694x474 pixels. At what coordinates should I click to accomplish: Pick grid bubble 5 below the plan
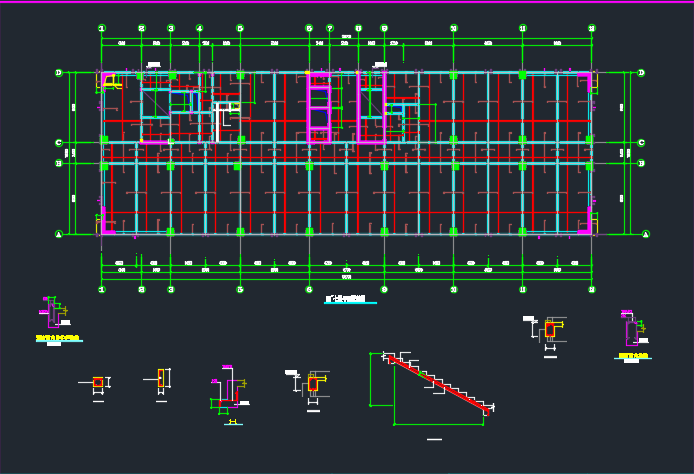click(x=240, y=289)
